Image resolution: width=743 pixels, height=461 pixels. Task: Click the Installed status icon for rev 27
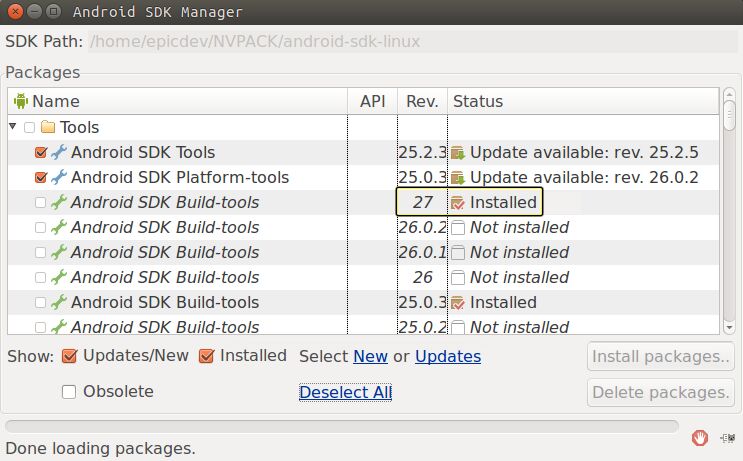(x=458, y=203)
